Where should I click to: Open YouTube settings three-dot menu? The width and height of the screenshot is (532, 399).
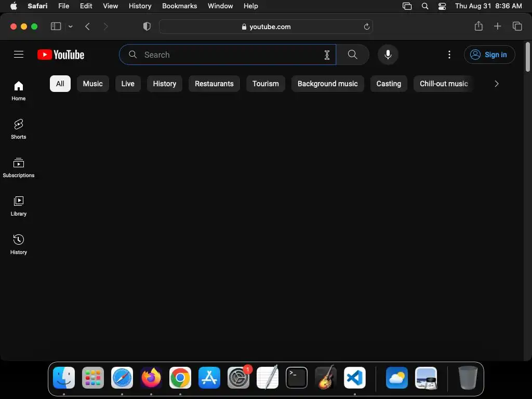449,54
